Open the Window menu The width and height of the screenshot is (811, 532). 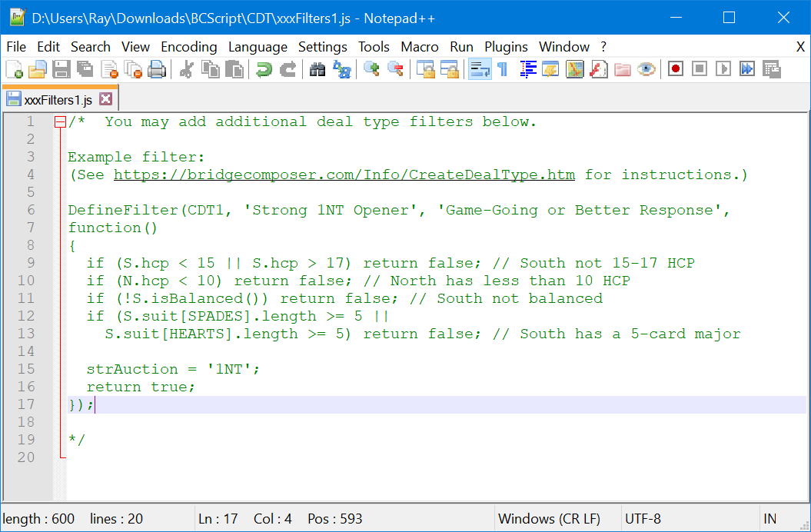(563, 47)
